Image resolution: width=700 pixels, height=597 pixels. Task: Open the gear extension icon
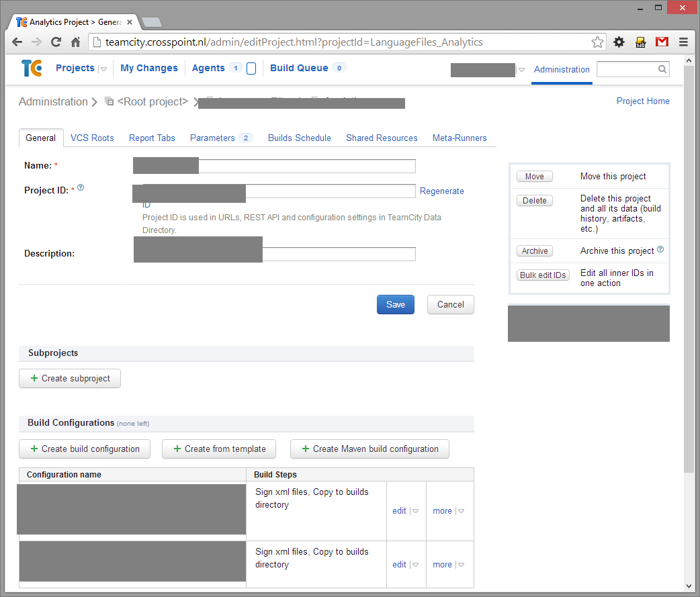[619, 42]
